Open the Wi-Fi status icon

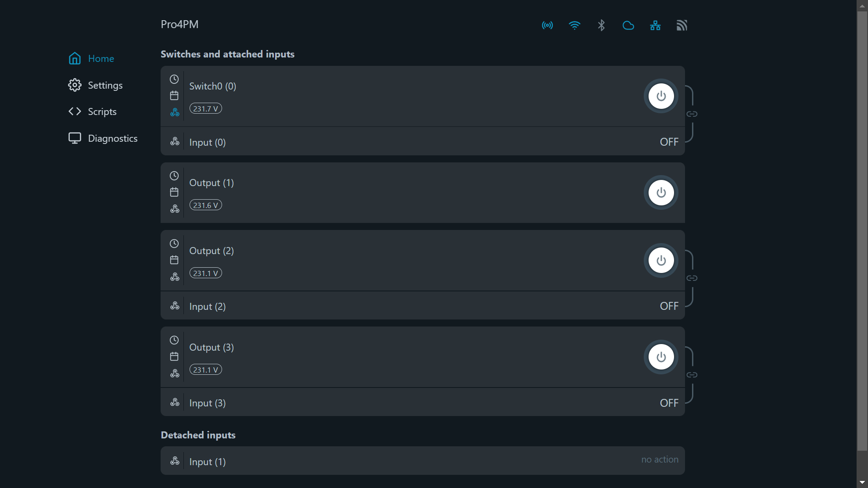coord(574,25)
